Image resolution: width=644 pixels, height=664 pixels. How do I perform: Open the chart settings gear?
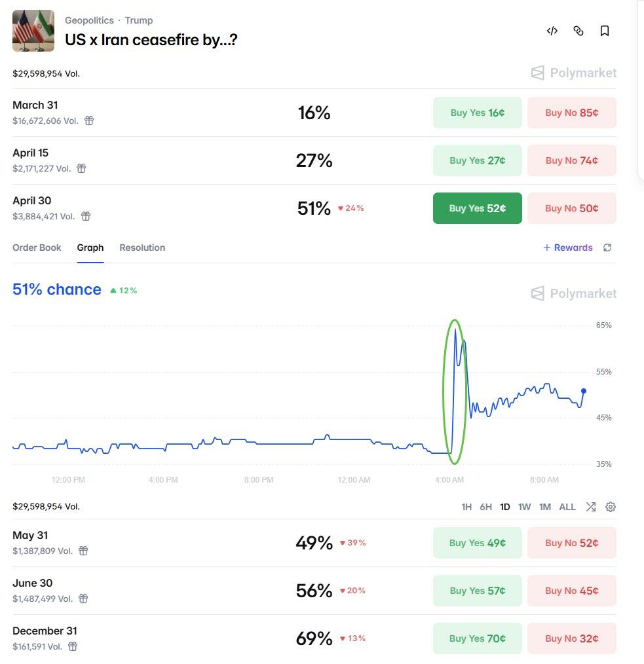click(611, 507)
